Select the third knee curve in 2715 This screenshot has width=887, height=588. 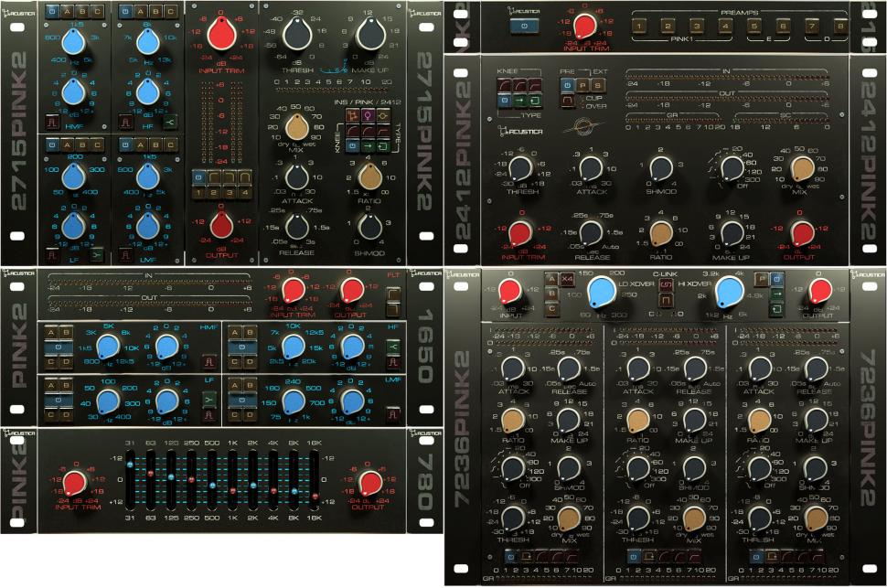[x=383, y=132]
